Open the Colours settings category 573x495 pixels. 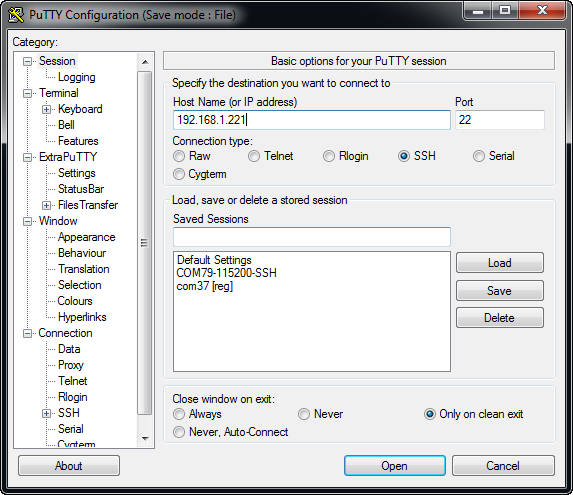point(75,301)
